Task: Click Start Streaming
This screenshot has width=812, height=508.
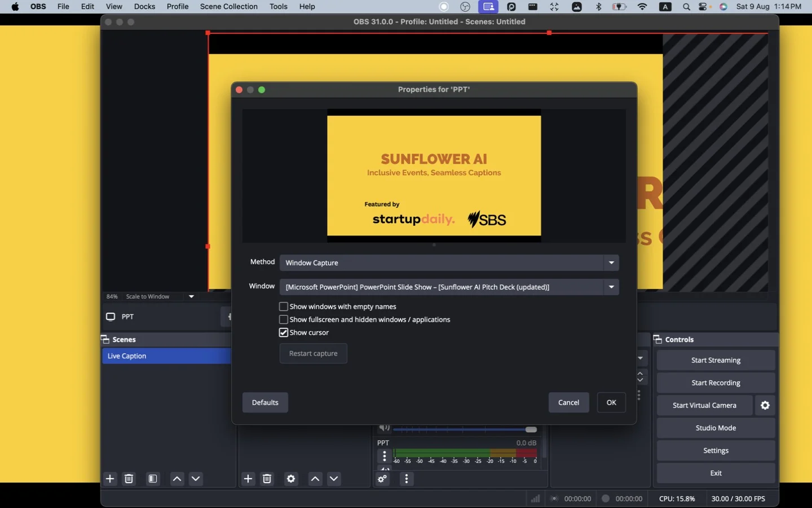Action: pos(716,360)
